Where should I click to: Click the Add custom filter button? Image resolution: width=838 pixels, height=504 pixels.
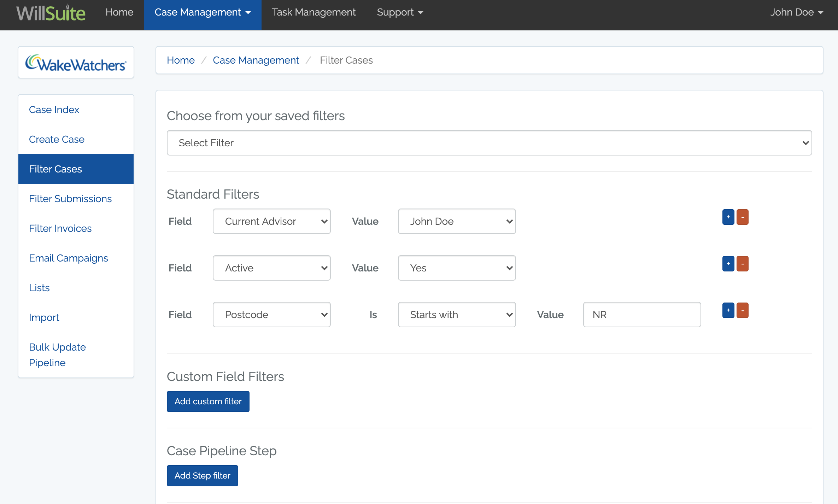pyautogui.click(x=208, y=402)
